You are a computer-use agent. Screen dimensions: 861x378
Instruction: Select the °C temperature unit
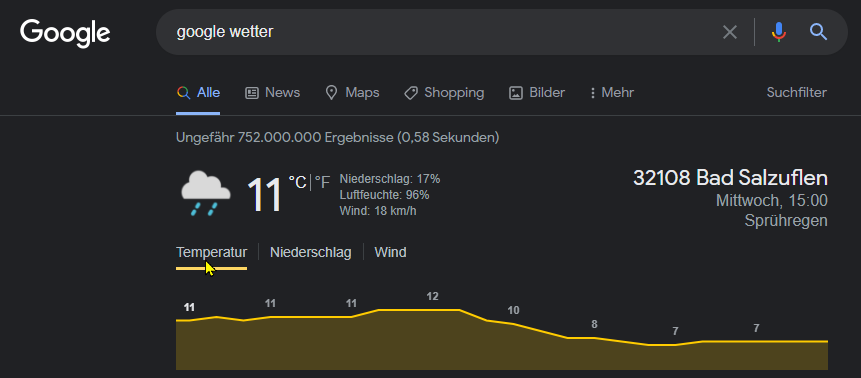pyautogui.click(x=298, y=182)
